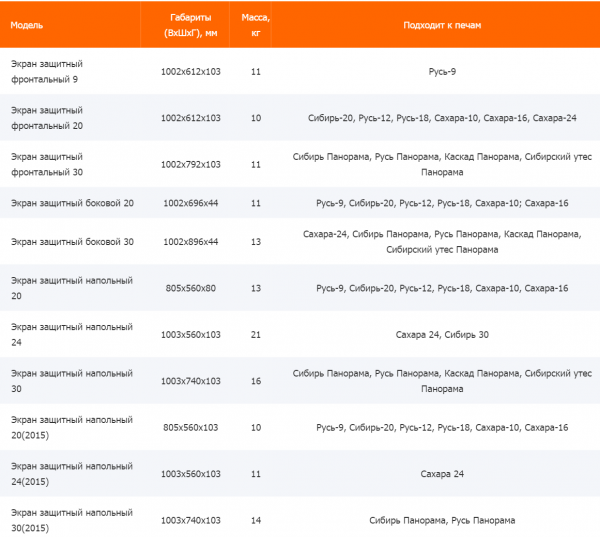Click the 805x560x80 dimensions cell

[x=190, y=288]
